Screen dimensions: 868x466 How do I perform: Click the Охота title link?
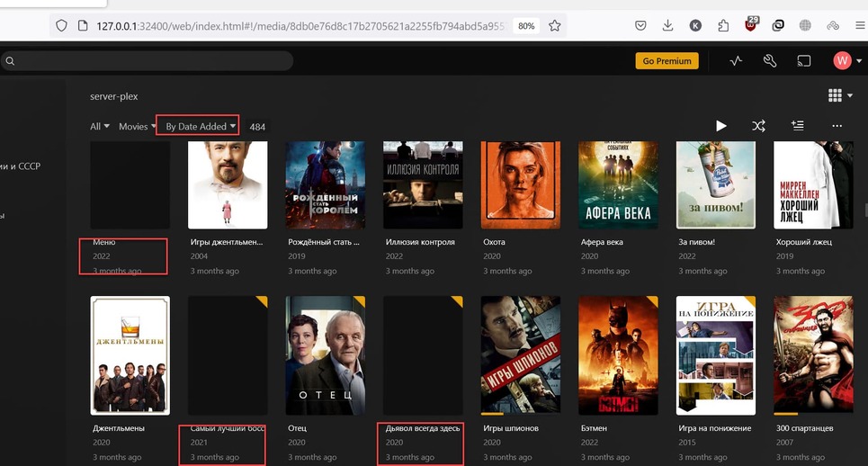click(x=494, y=242)
